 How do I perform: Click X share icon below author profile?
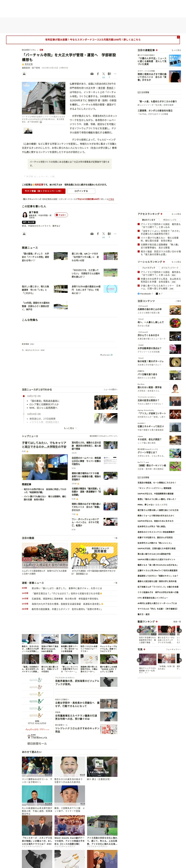click(104, 233)
